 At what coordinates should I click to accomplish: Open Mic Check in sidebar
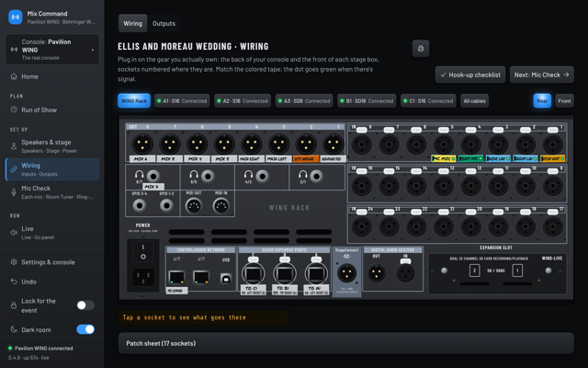pos(52,192)
